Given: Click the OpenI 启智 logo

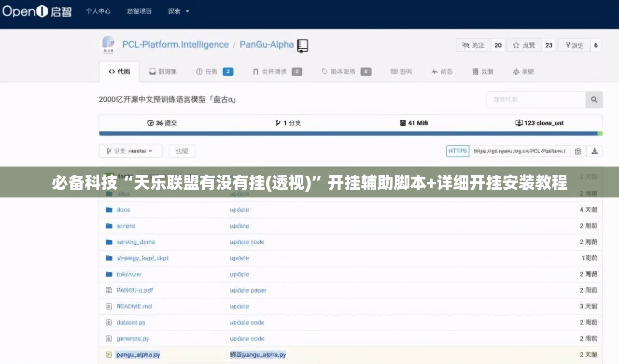Looking at the screenshot, I should click(37, 11).
